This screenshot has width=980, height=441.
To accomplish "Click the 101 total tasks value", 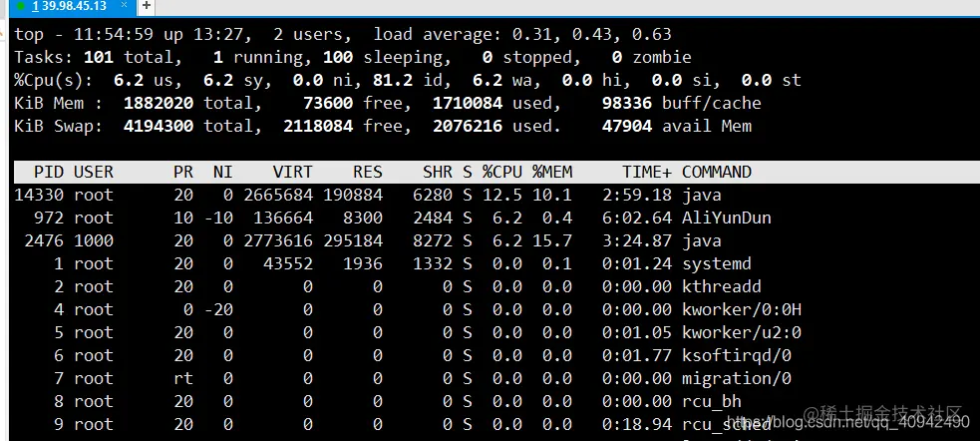I will tap(98, 58).
